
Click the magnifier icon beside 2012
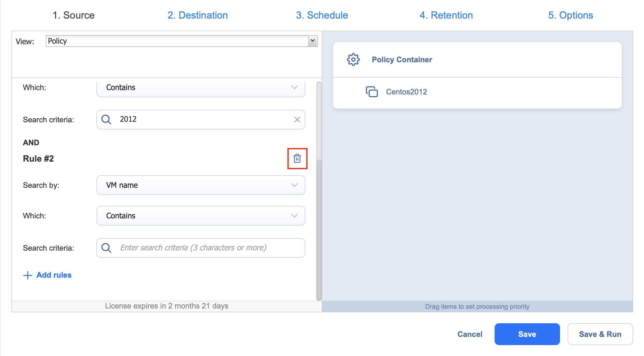pyautogui.click(x=106, y=120)
